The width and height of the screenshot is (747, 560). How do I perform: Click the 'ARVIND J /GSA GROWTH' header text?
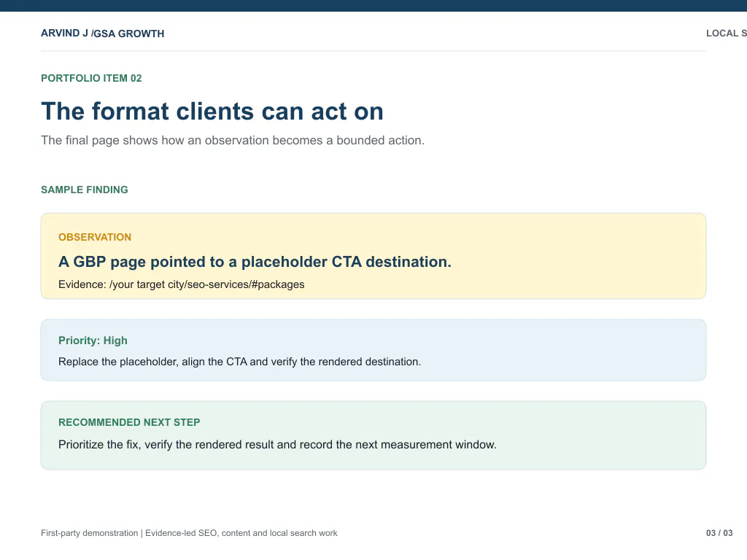(102, 34)
